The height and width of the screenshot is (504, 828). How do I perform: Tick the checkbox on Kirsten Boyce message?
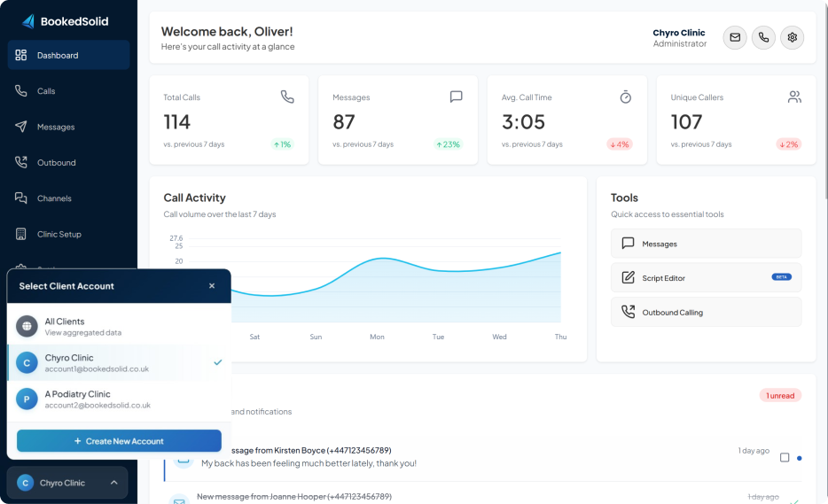click(x=785, y=458)
